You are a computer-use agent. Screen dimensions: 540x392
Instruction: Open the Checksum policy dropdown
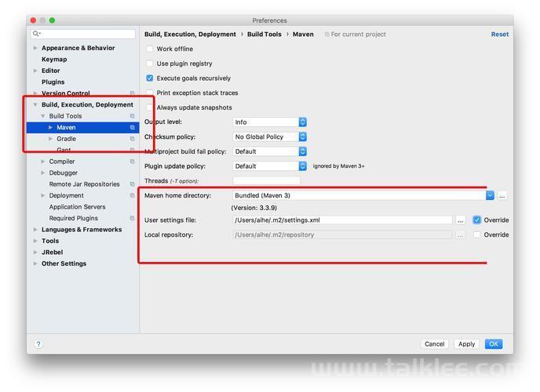(270, 137)
